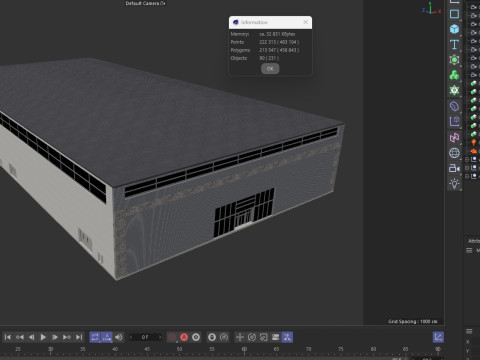Viewport: 480px width, 360px height.
Task: Select the Polygons count text
Action: (x=279, y=50)
